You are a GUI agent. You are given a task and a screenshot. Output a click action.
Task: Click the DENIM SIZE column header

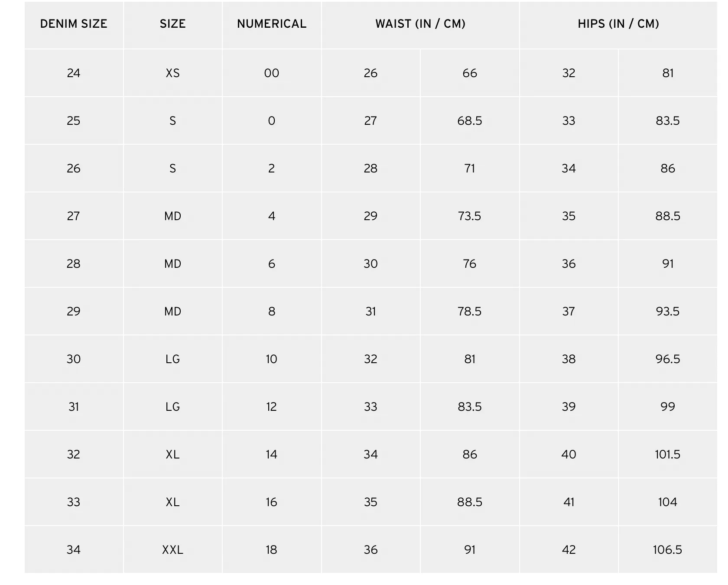74,24
